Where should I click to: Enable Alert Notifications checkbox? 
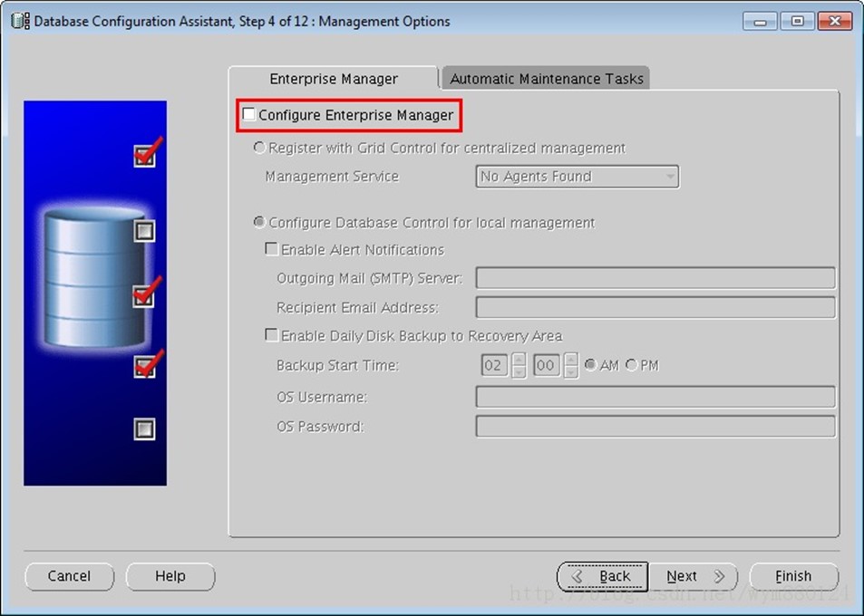(x=271, y=249)
